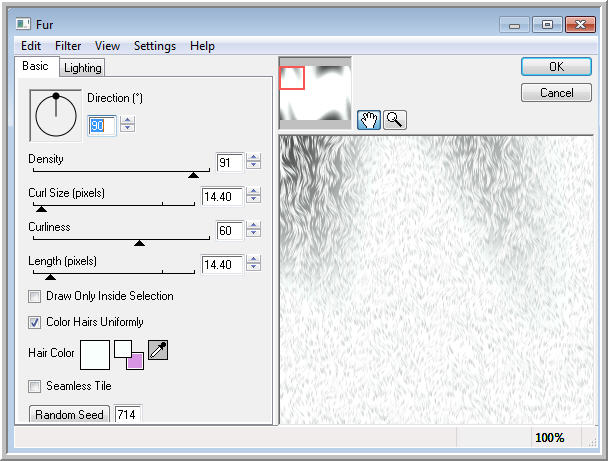This screenshot has width=608, height=461.
Task: Increase Curliness with up arrow
Action: pyautogui.click(x=254, y=225)
